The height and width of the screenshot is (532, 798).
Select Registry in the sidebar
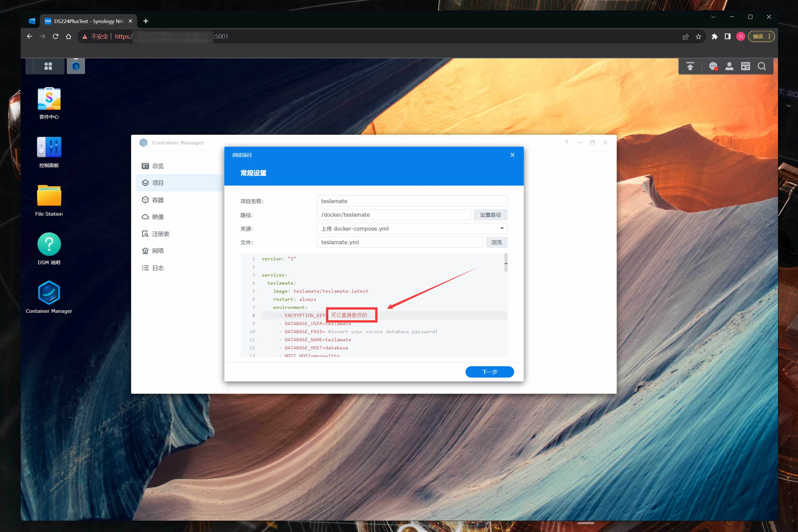pos(160,234)
